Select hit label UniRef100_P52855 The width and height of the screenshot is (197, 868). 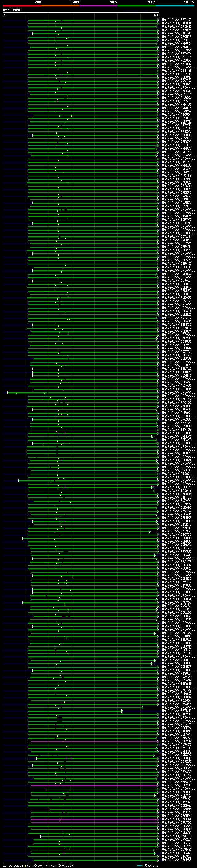(176, 61)
